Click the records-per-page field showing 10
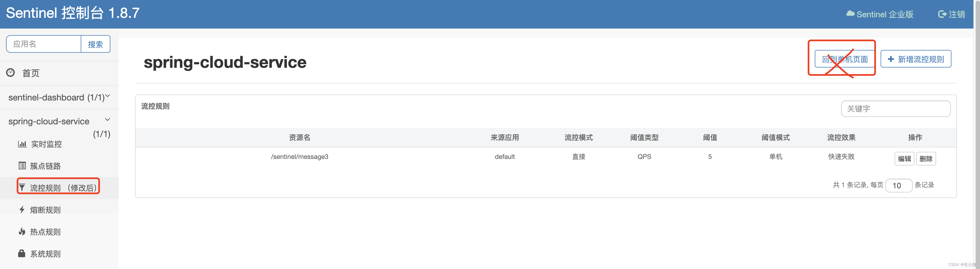The image size is (980, 269). 898,185
